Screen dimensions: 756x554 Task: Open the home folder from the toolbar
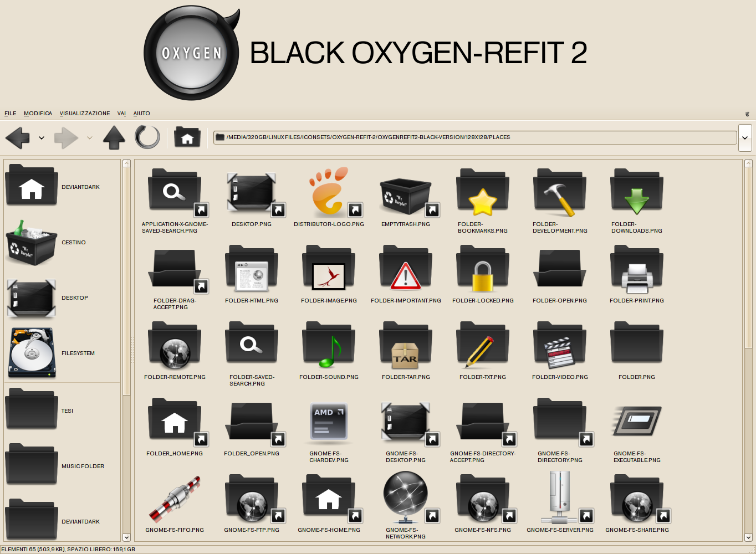click(187, 137)
